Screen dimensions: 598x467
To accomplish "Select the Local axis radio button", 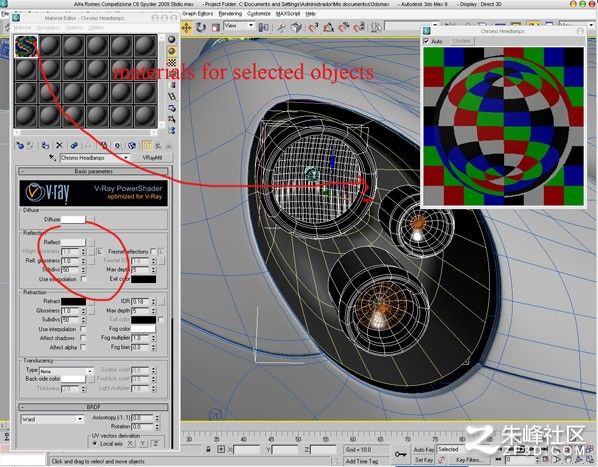I will pyautogui.click(x=95, y=444).
